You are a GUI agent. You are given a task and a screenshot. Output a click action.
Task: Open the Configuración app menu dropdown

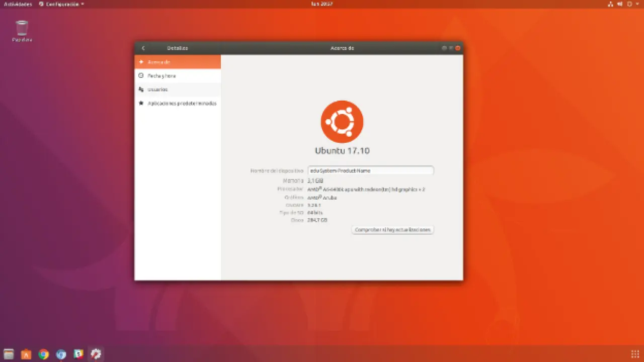tap(62, 4)
